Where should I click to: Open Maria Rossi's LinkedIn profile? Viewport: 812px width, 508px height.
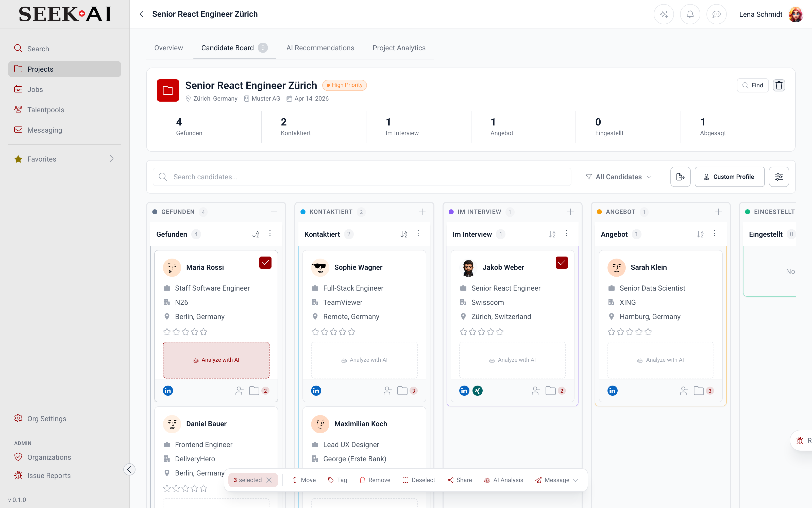tap(168, 390)
